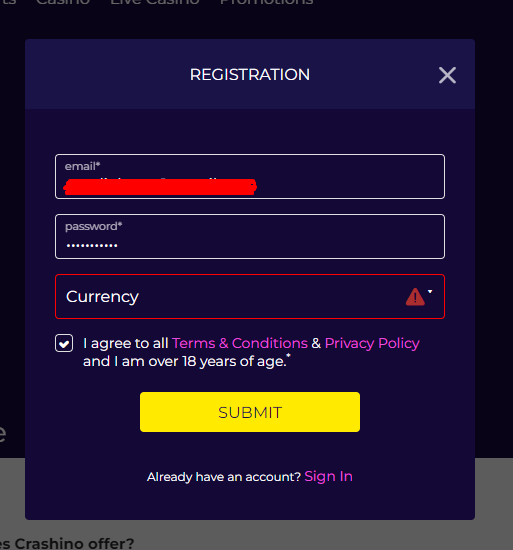513x550 pixels.
Task: Open the Privacy Policy link
Action: [372, 344]
